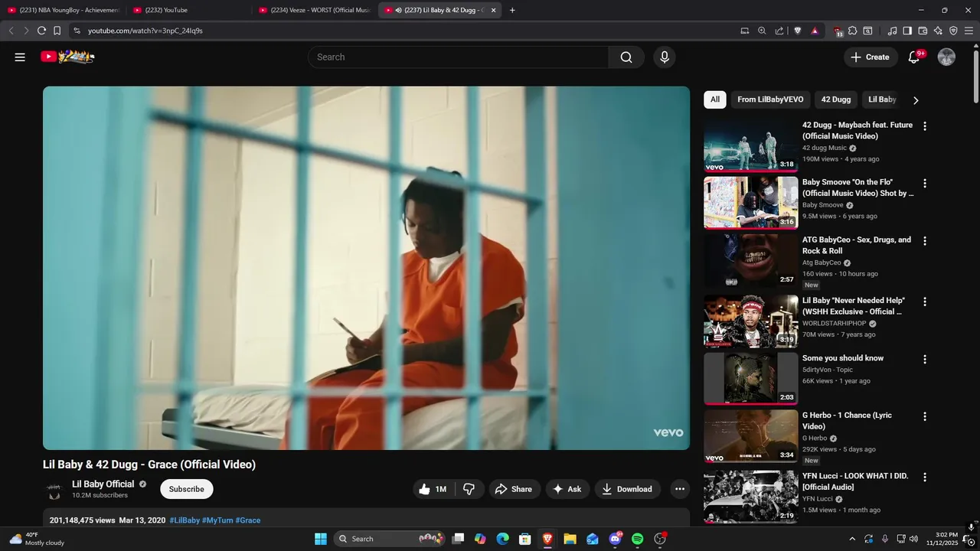Open the media control music note icon
This screenshot has height=551, width=980.
[892, 31]
